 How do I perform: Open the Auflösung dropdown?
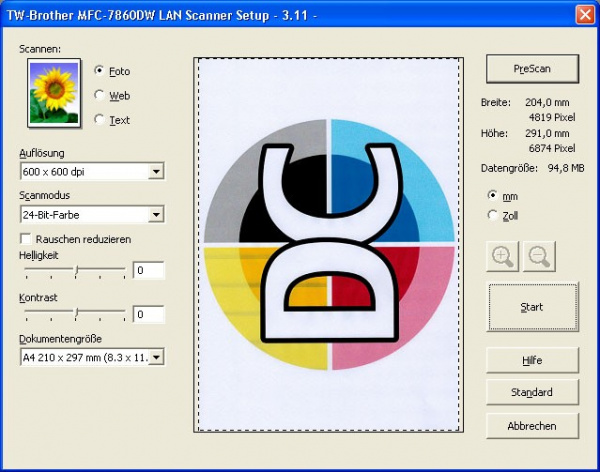click(155, 172)
